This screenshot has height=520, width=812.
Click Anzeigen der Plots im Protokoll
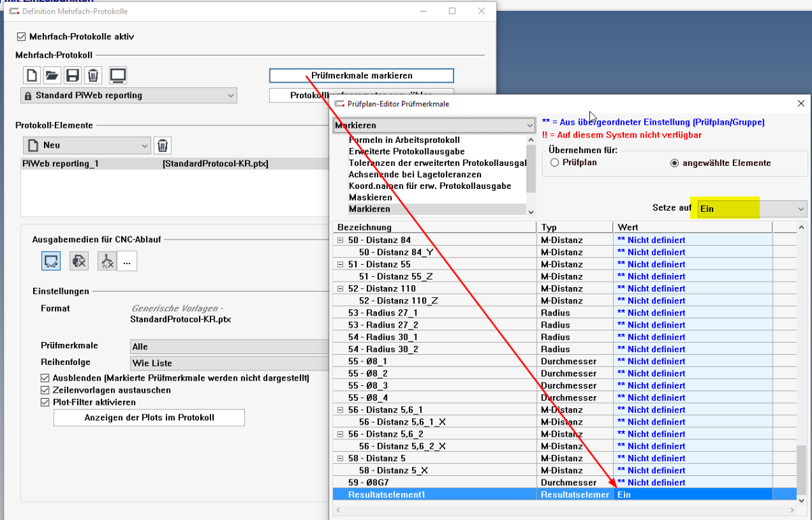click(149, 418)
